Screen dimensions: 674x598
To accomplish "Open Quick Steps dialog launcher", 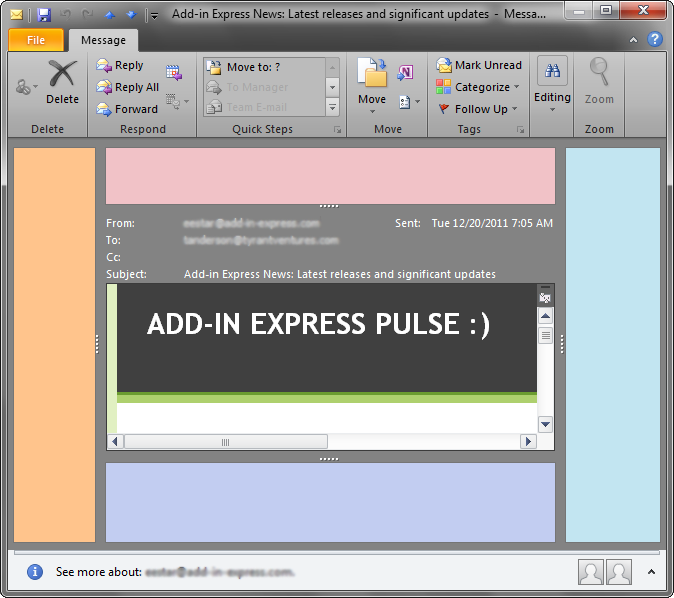I will click(337, 130).
